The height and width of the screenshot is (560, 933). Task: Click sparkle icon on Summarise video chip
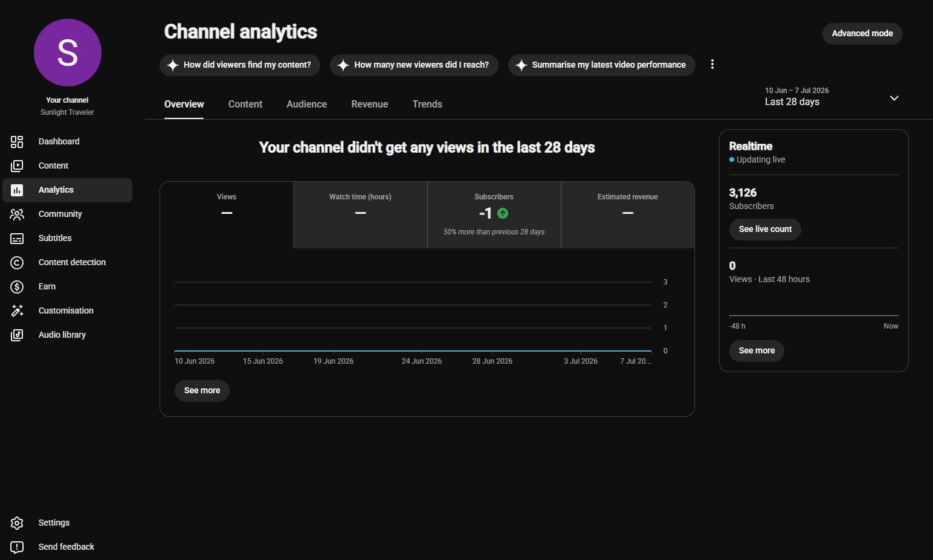[521, 65]
